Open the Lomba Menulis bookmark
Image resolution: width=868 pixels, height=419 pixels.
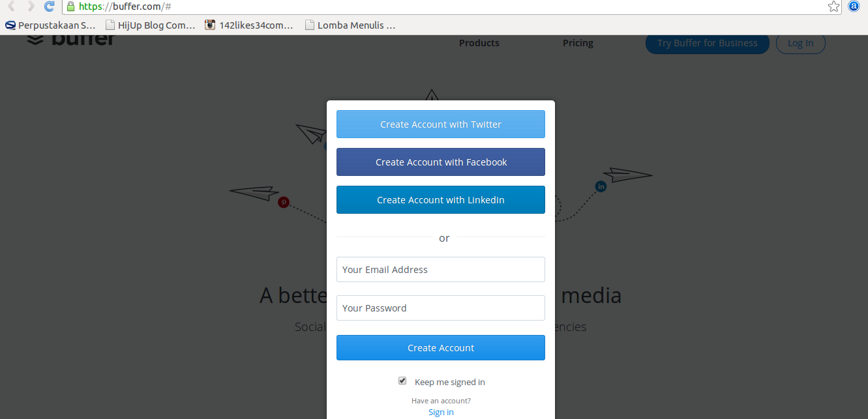[350, 25]
